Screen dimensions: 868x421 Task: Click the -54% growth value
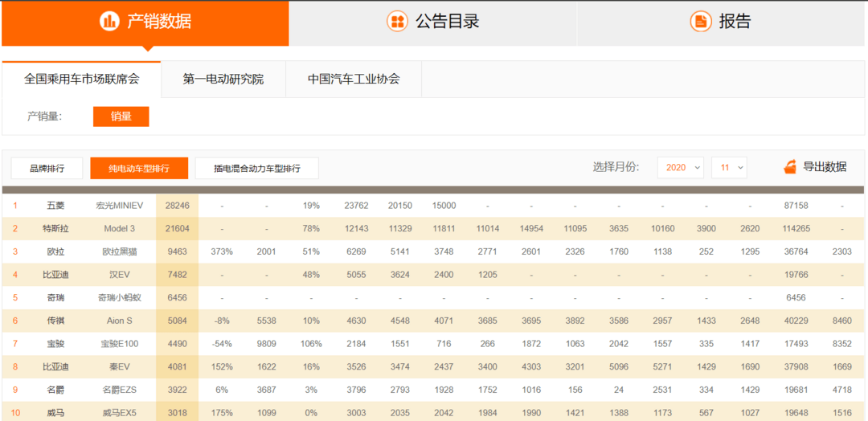pyautogui.click(x=222, y=344)
